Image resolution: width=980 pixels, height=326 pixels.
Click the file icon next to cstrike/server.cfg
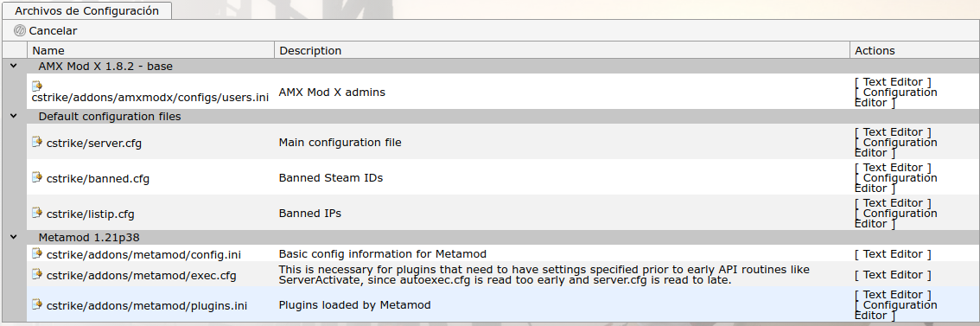click(x=37, y=142)
